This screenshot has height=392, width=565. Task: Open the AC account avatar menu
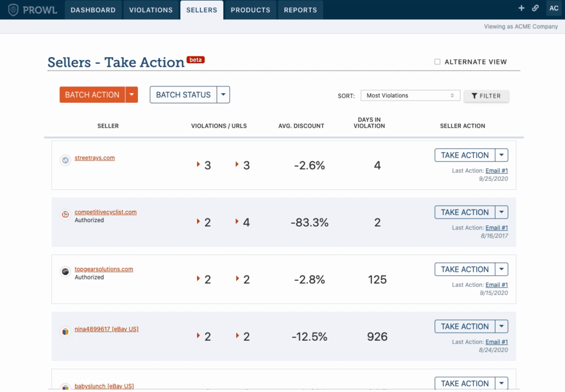coord(554,8)
